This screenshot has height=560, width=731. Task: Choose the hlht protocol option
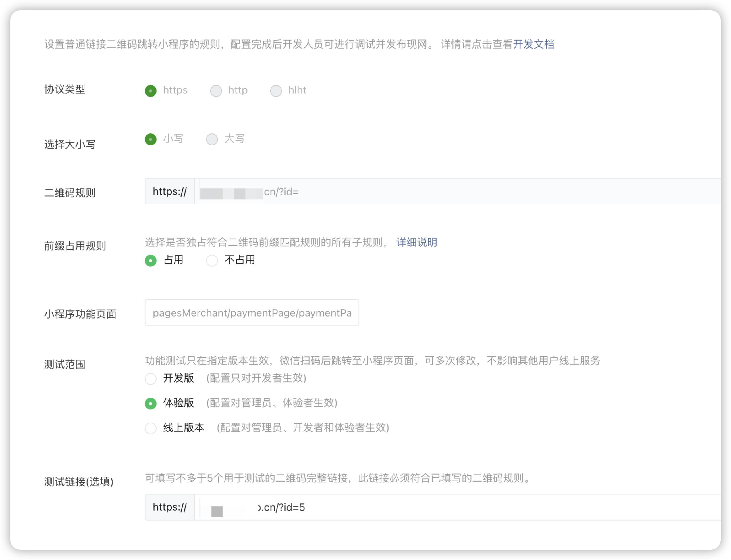coord(276,91)
